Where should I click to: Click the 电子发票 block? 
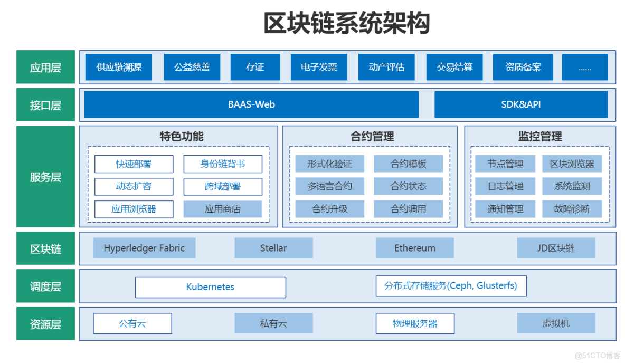(x=318, y=67)
